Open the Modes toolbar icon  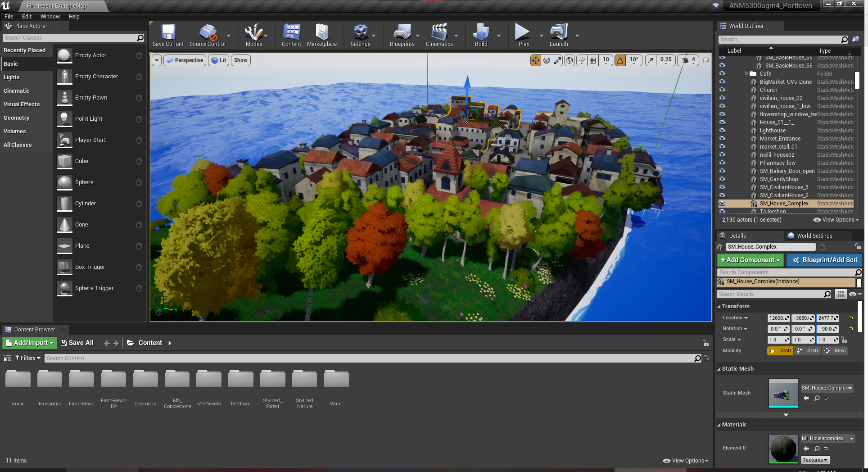pyautogui.click(x=253, y=35)
